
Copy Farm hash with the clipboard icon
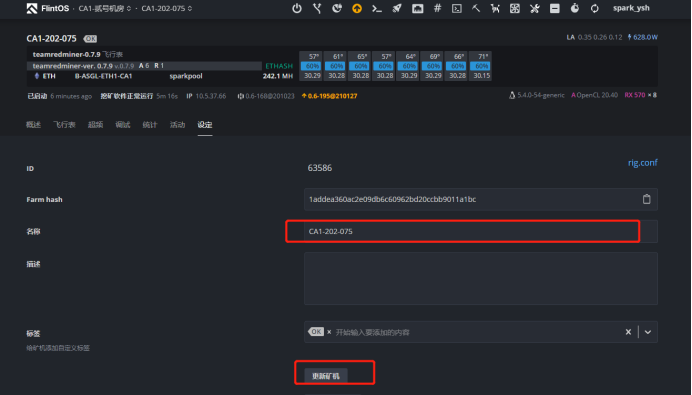point(647,199)
